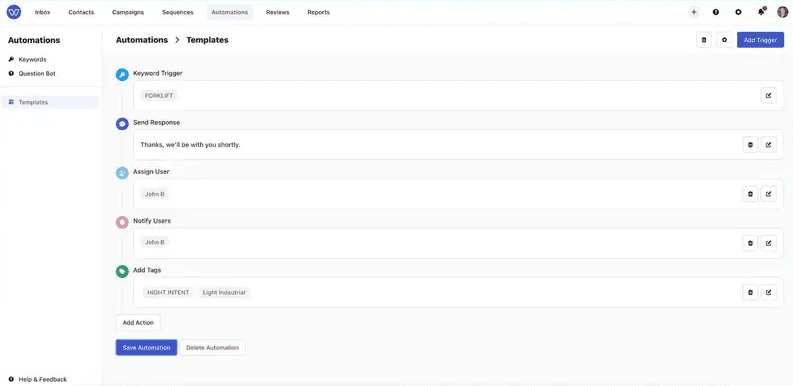This screenshot has width=793, height=386.
Task: Click the Assign User heading
Action: coord(151,171)
